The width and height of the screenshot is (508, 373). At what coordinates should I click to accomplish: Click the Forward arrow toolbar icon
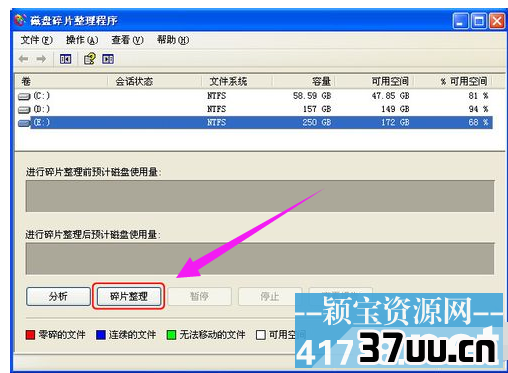tap(41, 59)
